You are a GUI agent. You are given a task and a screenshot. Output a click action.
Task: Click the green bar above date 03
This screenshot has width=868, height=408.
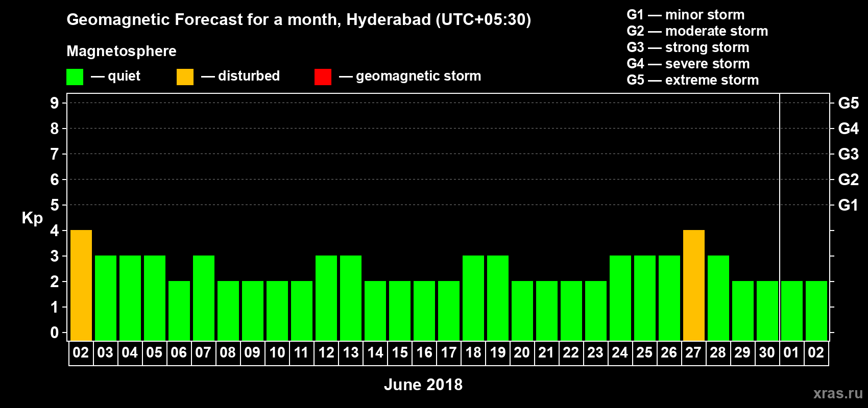[106, 298]
